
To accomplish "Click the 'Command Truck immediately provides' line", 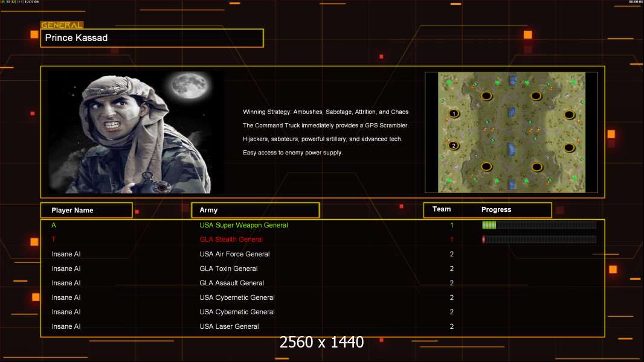I will (x=326, y=125).
